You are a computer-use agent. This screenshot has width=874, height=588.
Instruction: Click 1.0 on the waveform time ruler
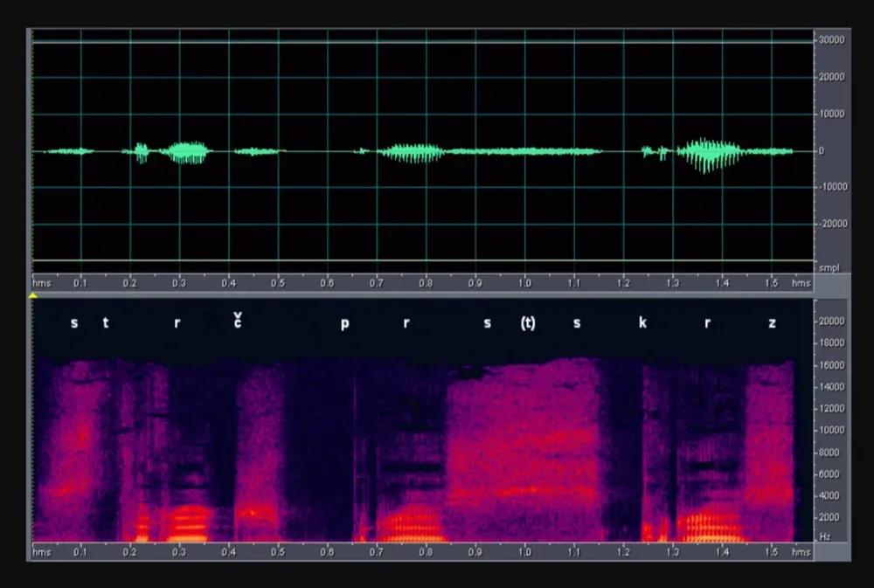click(524, 283)
